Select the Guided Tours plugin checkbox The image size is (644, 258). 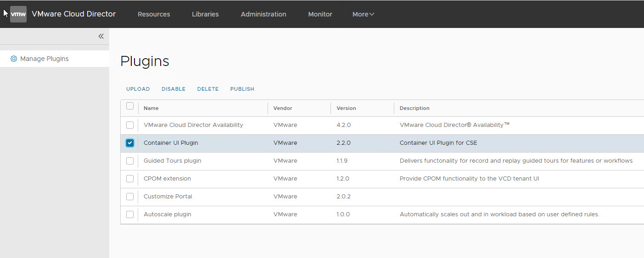click(x=130, y=161)
